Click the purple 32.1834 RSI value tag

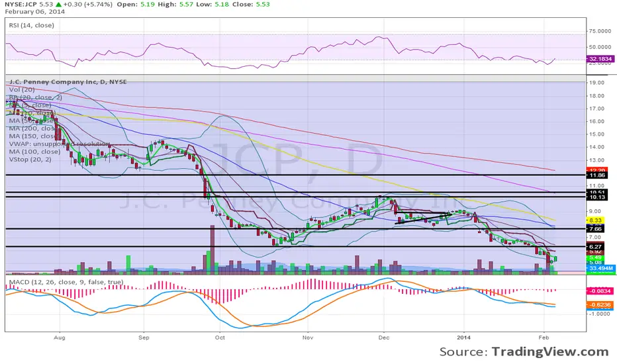pos(600,60)
